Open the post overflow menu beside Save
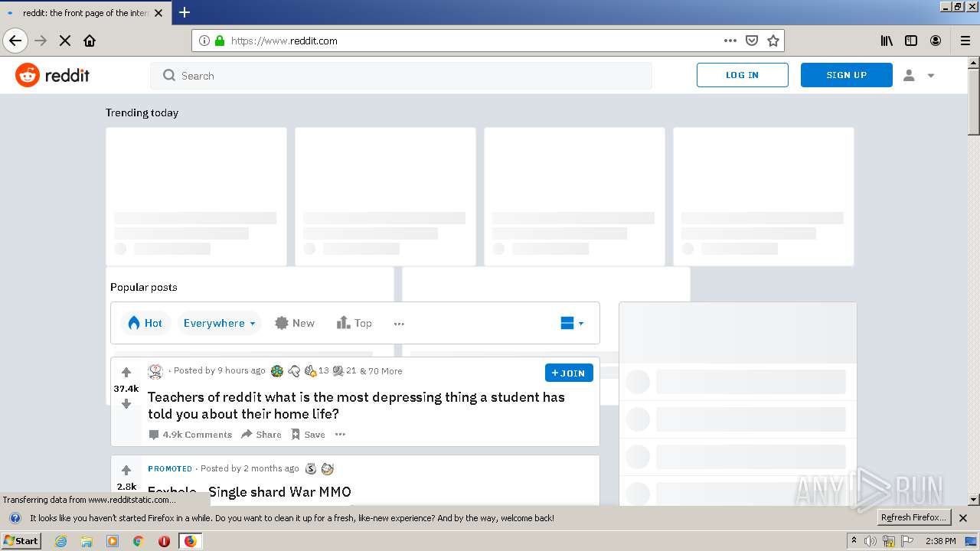 [x=341, y=435]
